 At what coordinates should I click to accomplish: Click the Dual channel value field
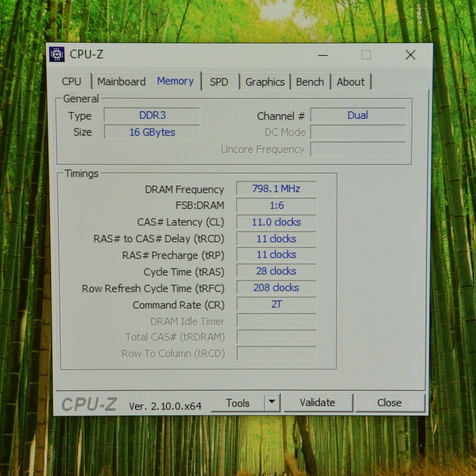[x=358, y=115]
